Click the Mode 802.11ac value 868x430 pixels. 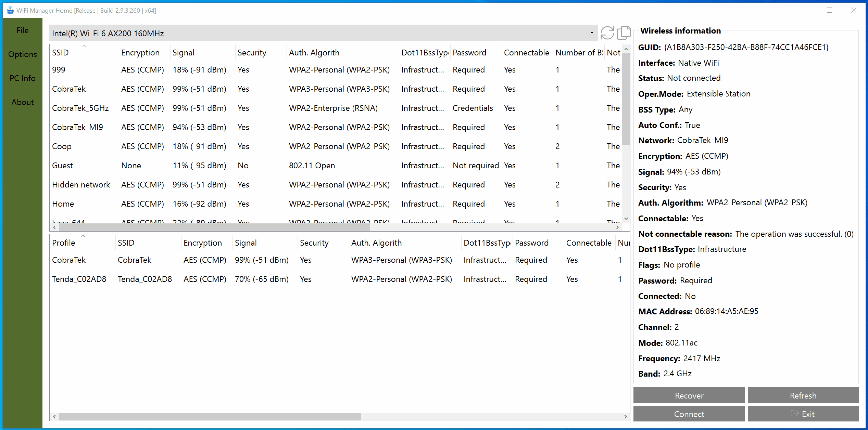tap(681, 343)
